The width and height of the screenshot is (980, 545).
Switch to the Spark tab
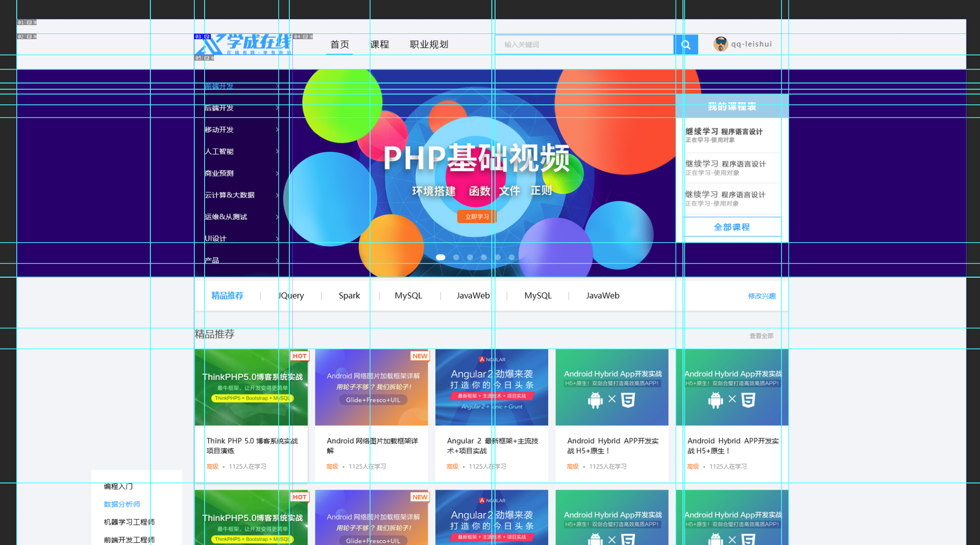pyautogui.click(x=349, y=295)
